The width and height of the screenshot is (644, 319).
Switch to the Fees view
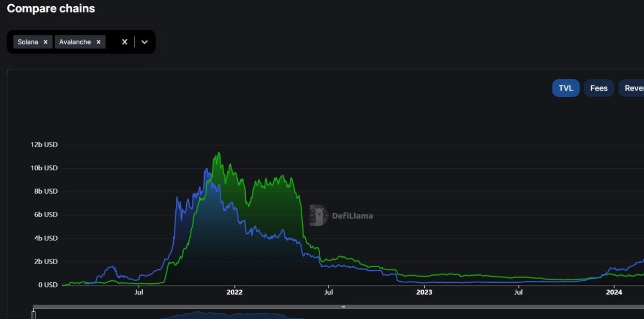598,88
